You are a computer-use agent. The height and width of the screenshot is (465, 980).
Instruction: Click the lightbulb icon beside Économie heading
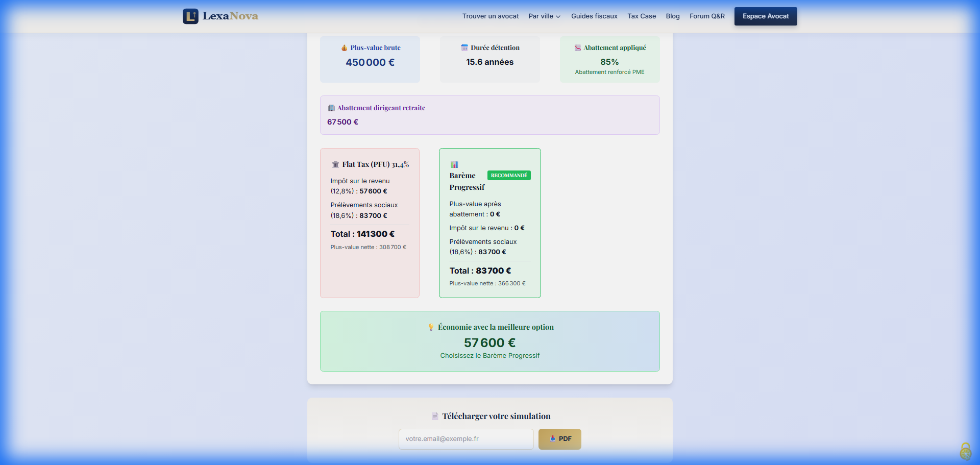pyautogui.click(x=431, y=327)
